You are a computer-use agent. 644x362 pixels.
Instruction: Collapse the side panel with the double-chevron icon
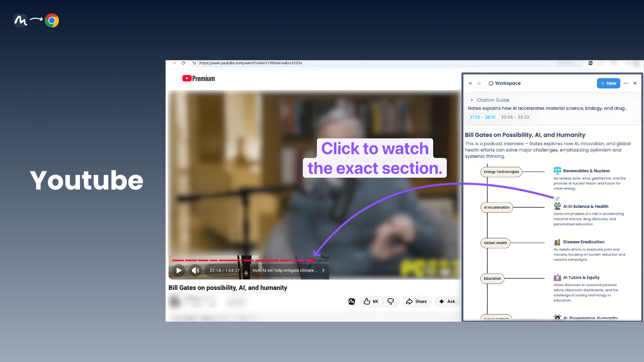click(470, 83)
